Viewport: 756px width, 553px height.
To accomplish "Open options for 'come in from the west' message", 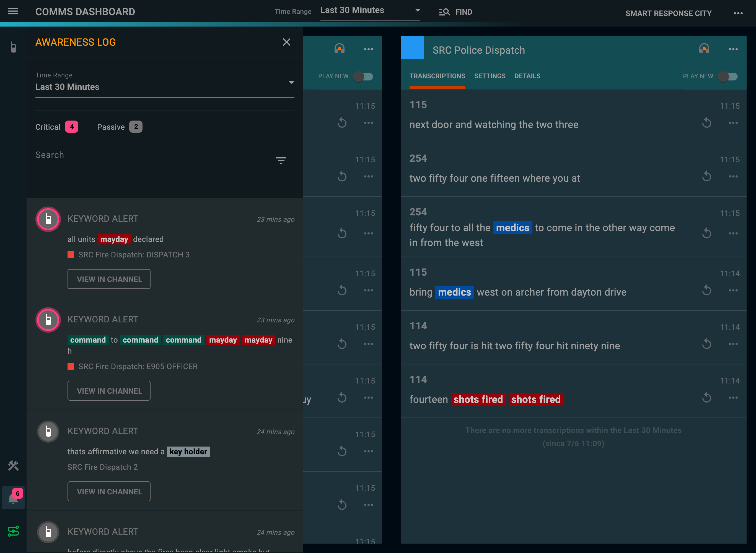I will 733,233.
